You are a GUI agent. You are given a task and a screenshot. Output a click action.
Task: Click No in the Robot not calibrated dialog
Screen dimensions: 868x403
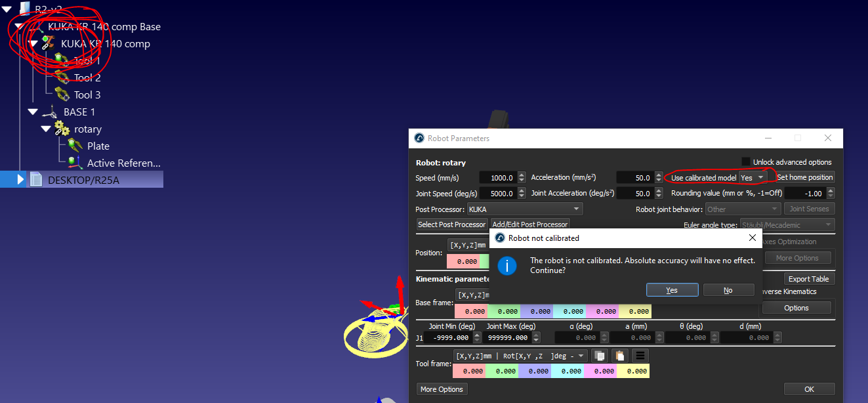click(728, 290)
